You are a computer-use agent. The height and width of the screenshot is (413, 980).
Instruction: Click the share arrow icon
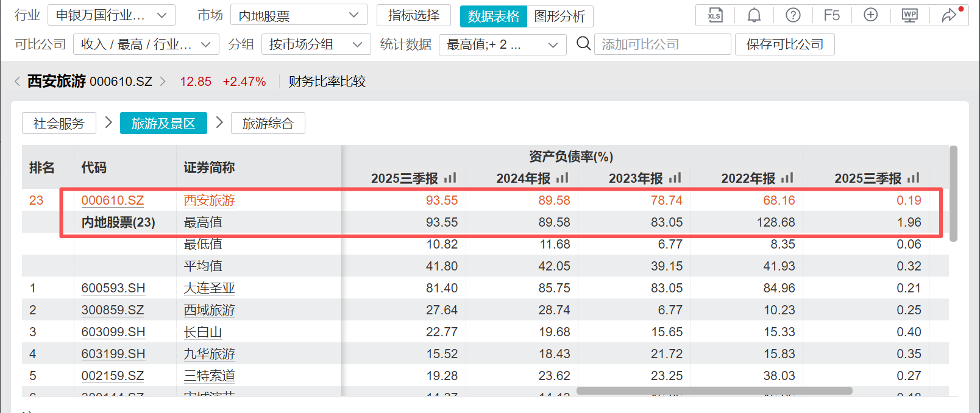click(x=949, y=15)
